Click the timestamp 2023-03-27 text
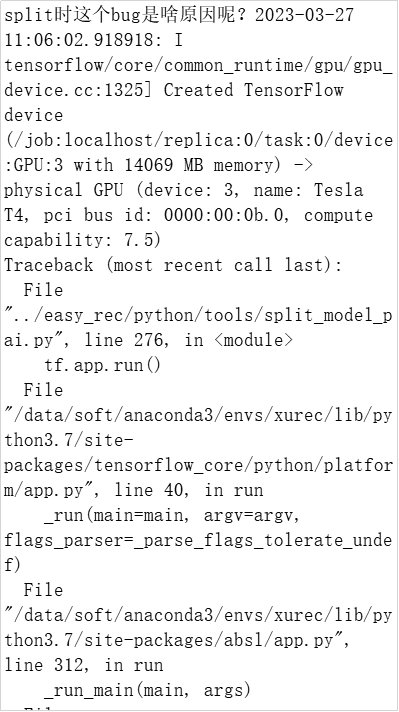This screenshot has width=399, height=712. [x=304, y=15]
